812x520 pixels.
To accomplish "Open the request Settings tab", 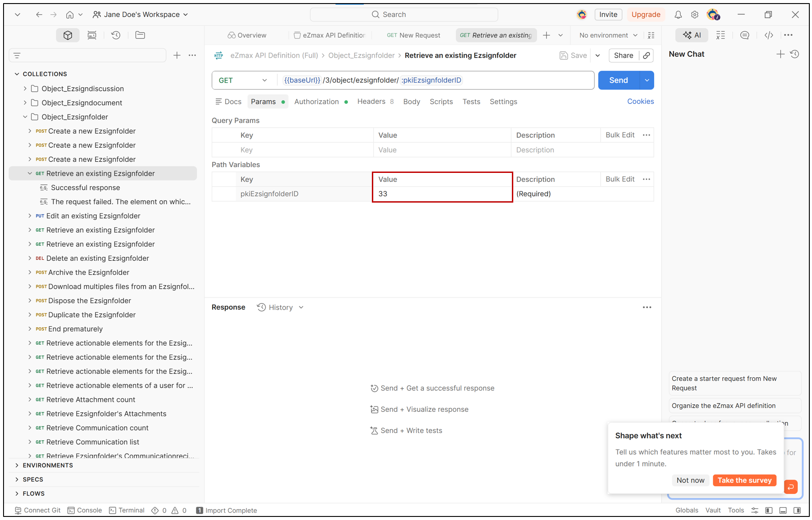I will 503,102.
